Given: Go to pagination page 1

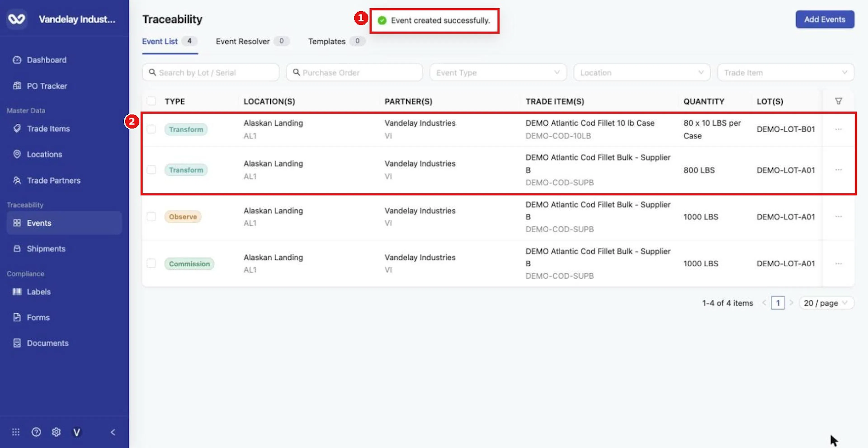Looking at the screenshot, I should tap(778, 303).
